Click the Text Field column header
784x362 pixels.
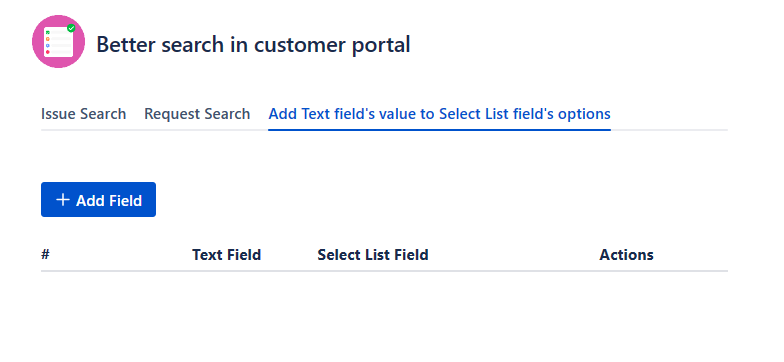tap(226, 255)
